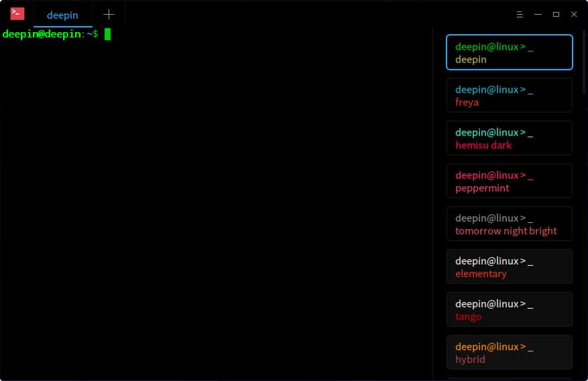Select the elementary theme card
This screenshot has height=381, width=588.
point(510,266)
